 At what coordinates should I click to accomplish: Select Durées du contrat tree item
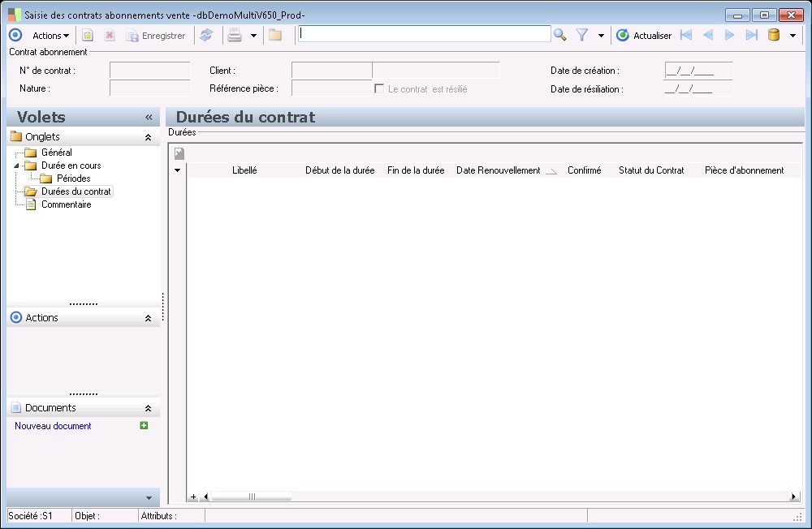click(x=76, y=191)
